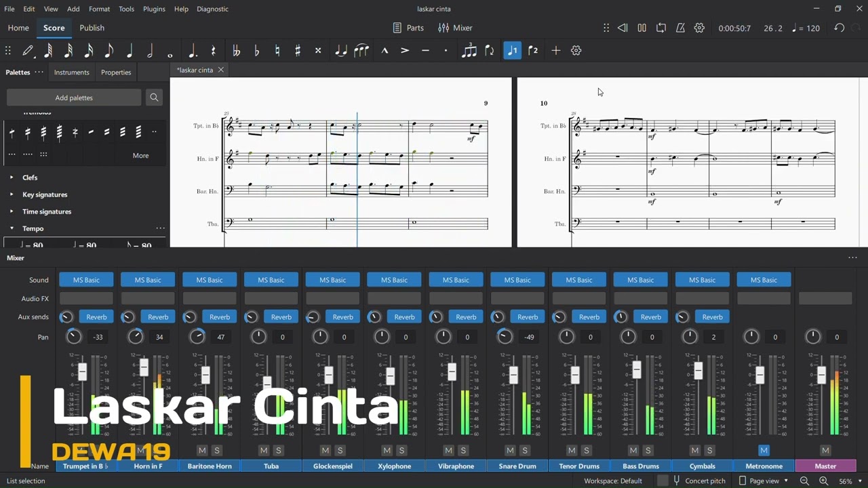Open the Page view dropdown
868x488 pixels.
[764, 481]
